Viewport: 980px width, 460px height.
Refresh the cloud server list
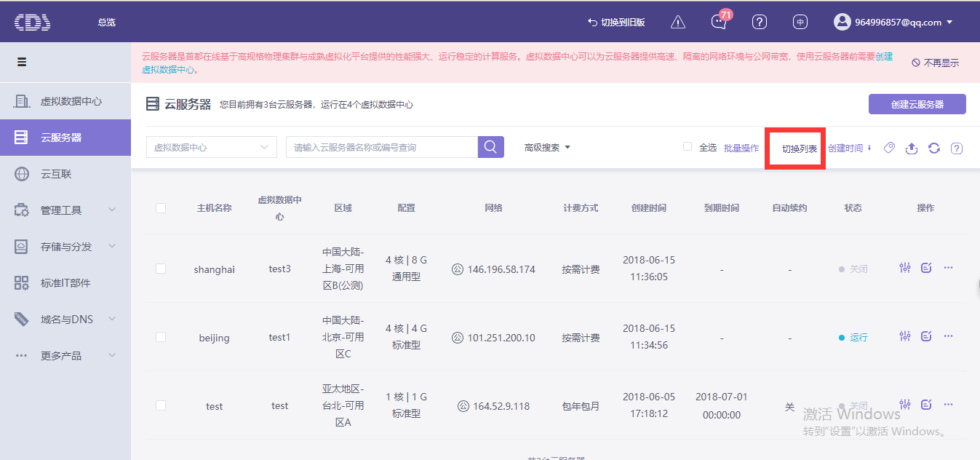(934, 148)
